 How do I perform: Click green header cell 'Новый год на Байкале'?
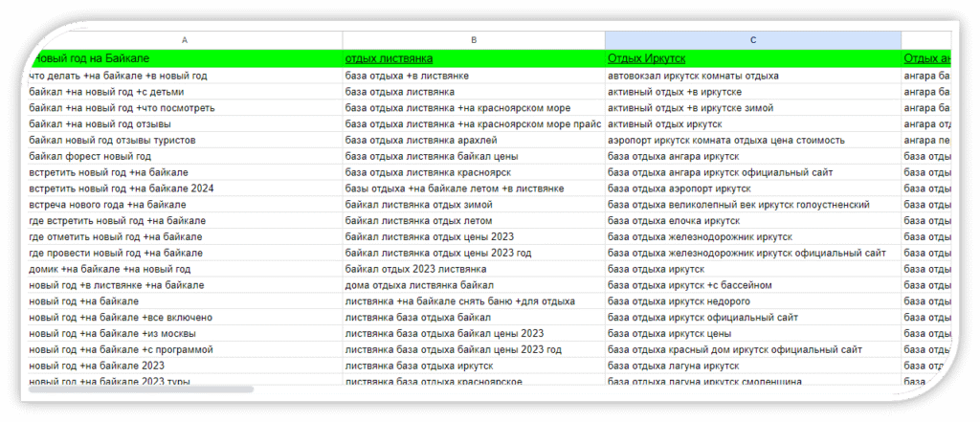point(185,58)
